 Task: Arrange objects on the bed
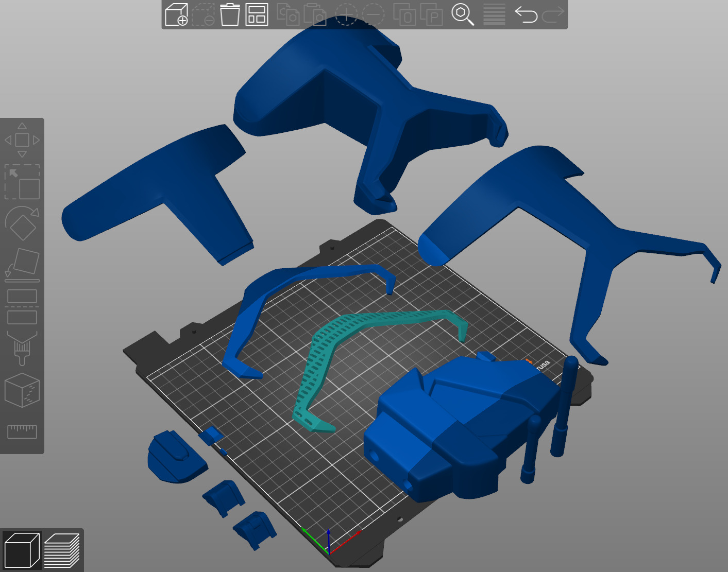pos(257,14)
